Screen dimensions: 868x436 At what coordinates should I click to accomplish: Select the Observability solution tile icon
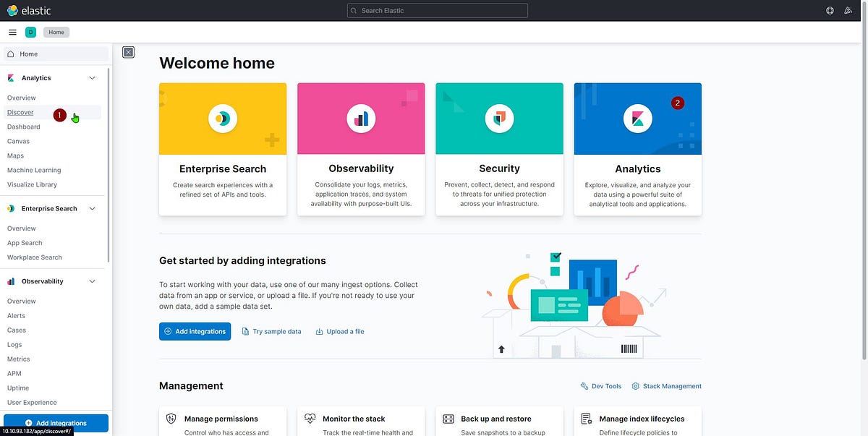pos(361,118)
